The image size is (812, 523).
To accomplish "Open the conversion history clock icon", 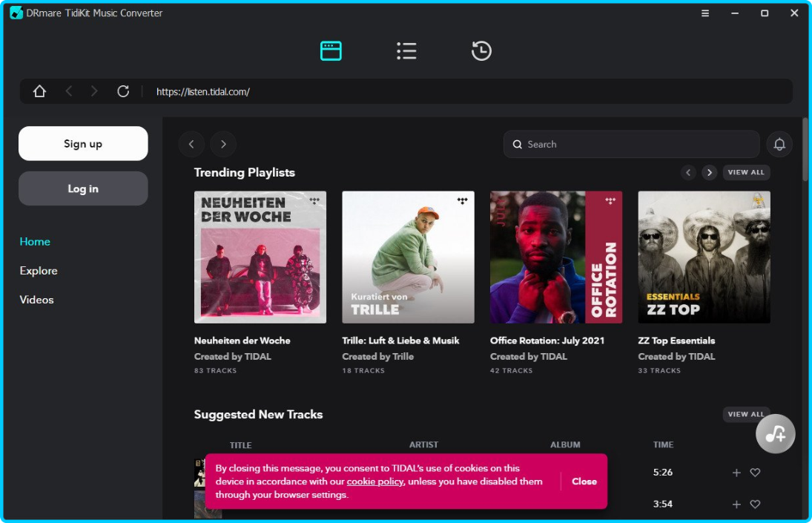I will point(481,50).
